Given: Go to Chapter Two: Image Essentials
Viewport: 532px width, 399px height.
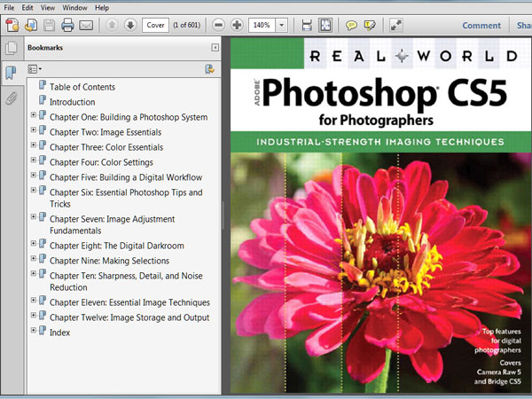Looking at the screenshot, I should click(106, 132).
